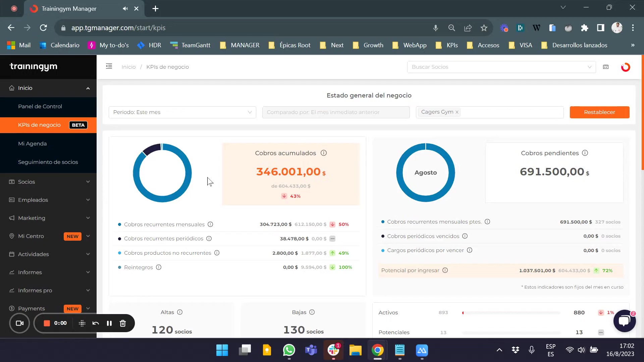The height and width of the screenshot is (362, 644).
Task: Select the camera icon on the recording widget
Action: pyautogui.click(x=19, y=323)
